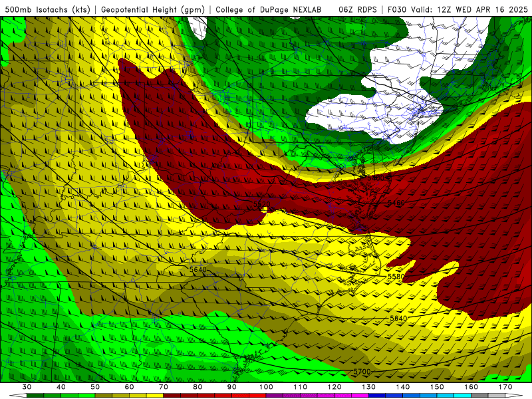
Task: Click the colorbar value 70
Action: point(164,387)
